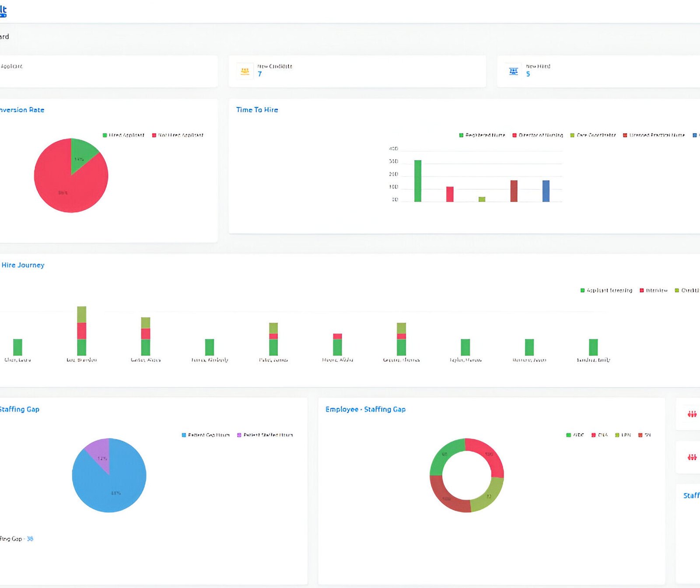Click the Time To Hire panel title
The height and width of the screenshot is (588, 700).
pos(257,110)
